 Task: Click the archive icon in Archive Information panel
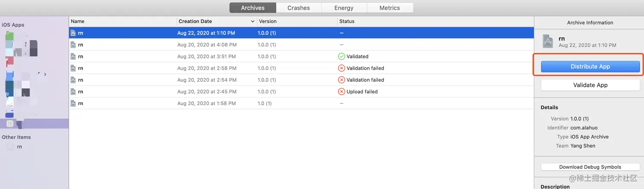548,41
